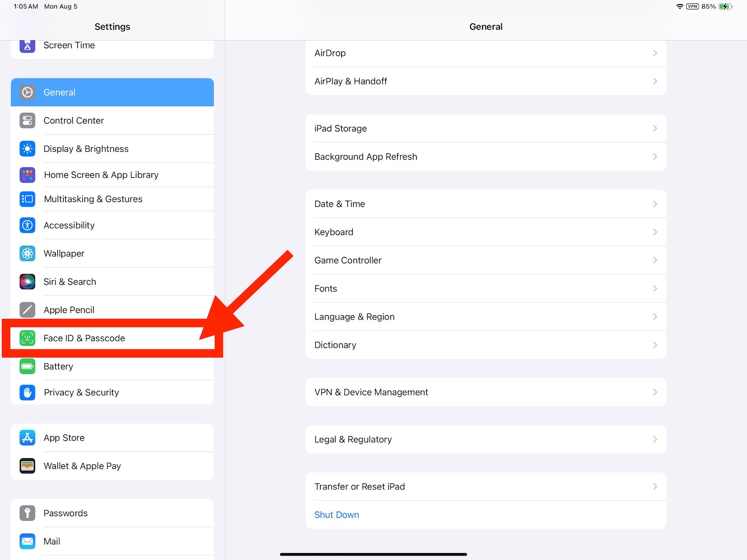
Task: Open Language & Region chevron
Action: tap(655, 317)
